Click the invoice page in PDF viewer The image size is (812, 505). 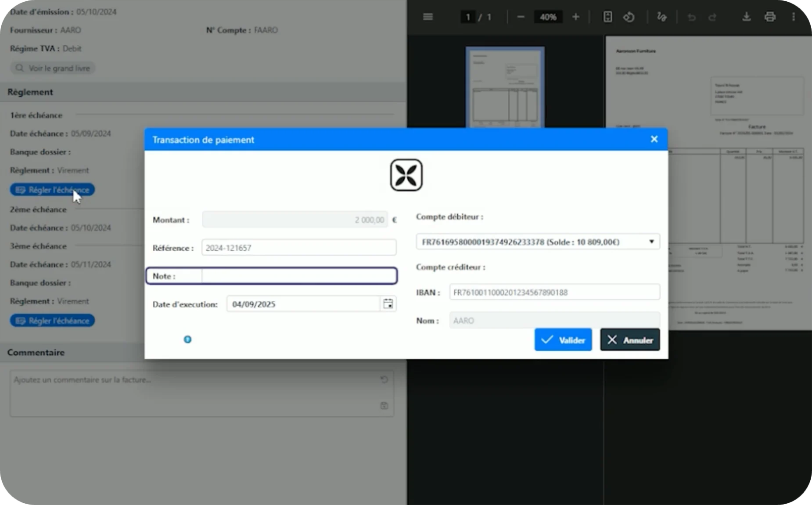pos(708,183)
